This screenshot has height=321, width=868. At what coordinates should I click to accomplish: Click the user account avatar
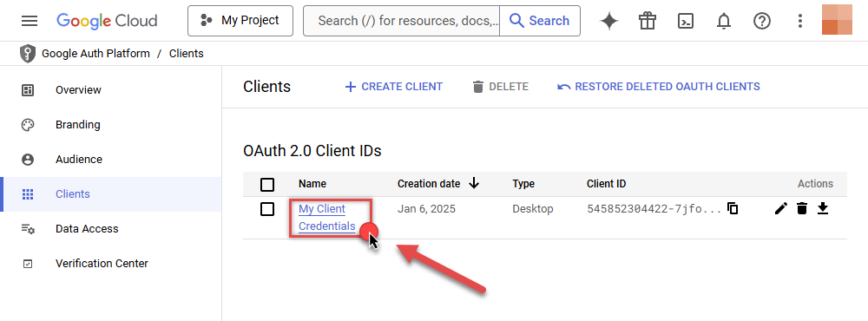point(837,19)
